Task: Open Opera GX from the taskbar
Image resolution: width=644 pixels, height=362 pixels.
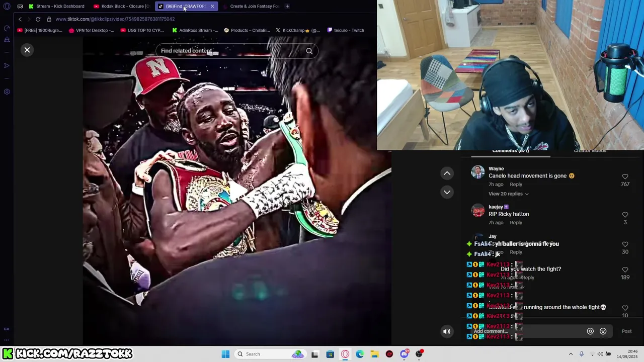Action: click(x=345, y=354)
